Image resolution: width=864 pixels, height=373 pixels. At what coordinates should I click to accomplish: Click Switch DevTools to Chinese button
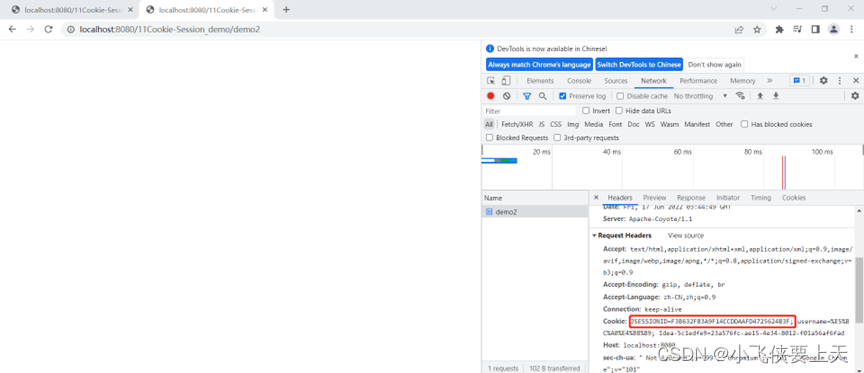point(639,64)
